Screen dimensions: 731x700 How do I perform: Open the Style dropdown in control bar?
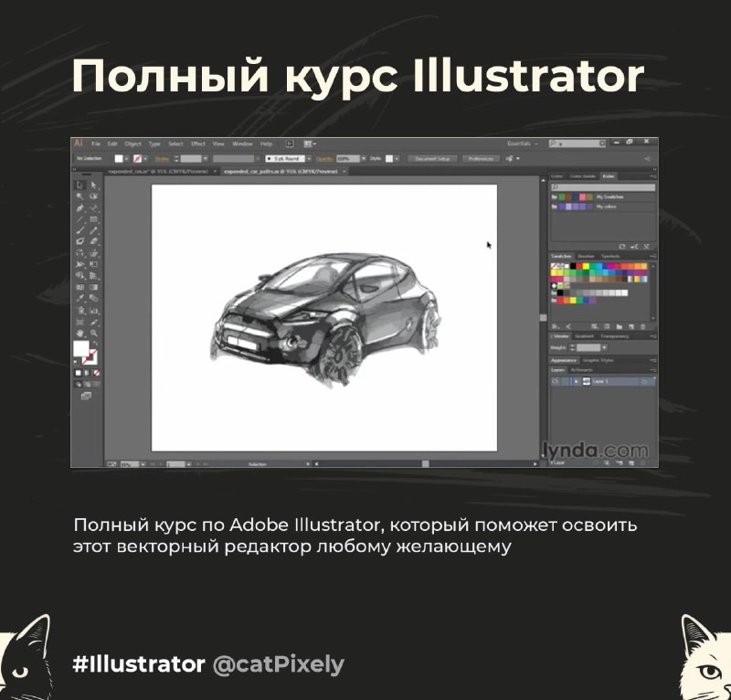tap(397, 159)
